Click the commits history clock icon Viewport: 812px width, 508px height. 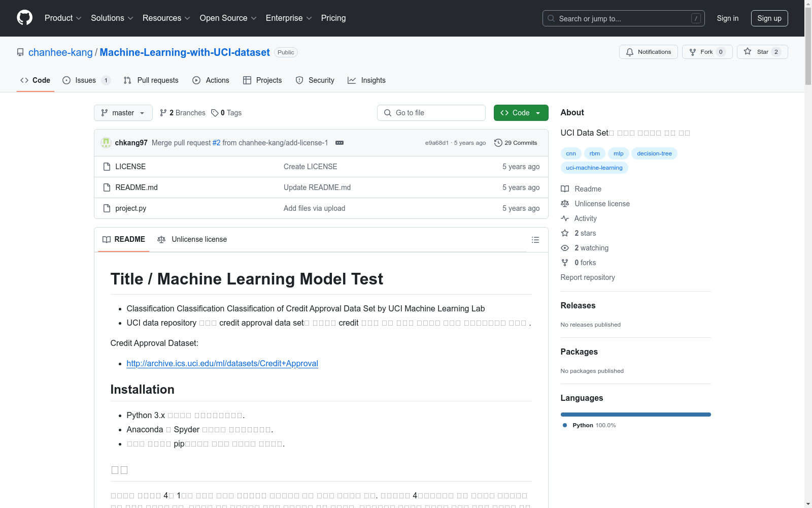pos(498,143)
